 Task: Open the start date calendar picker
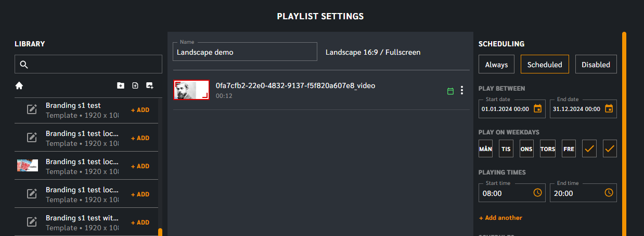pos(538,108)
